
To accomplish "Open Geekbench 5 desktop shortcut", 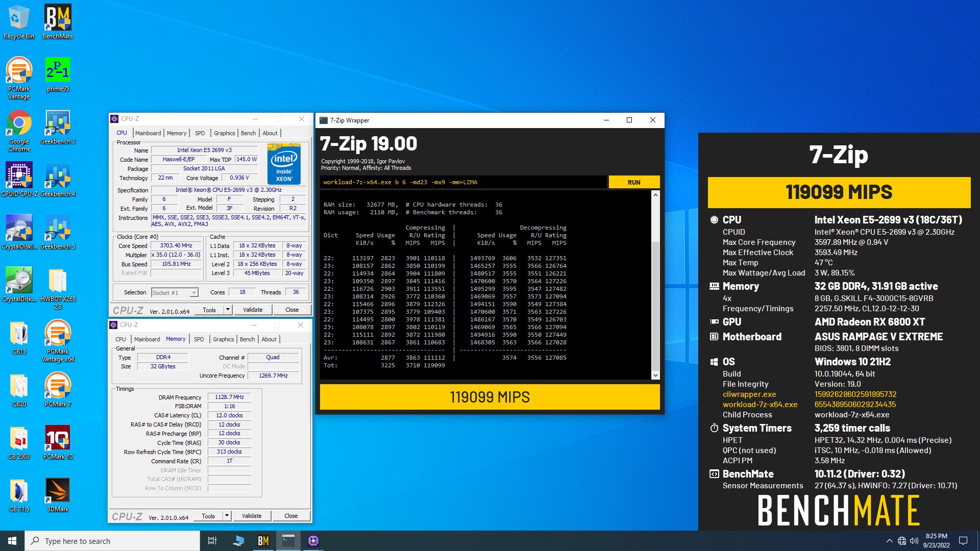I will tap(58, 232).
